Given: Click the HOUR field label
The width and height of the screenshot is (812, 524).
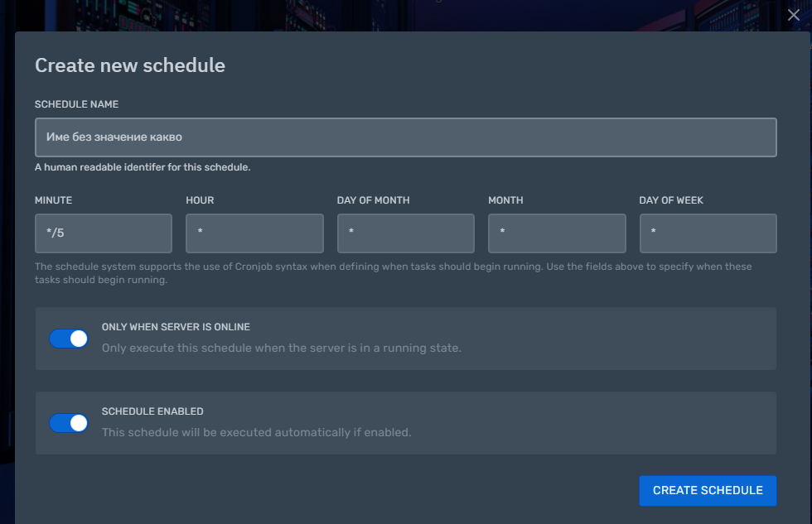Looking at the screenshot, I should click(200, 200).
